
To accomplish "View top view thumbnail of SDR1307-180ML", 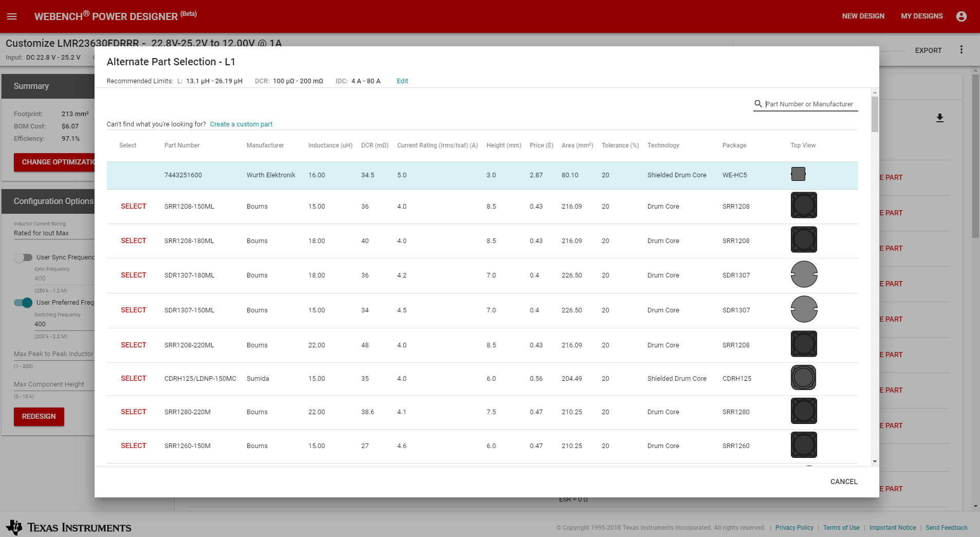I will [804, 274].
